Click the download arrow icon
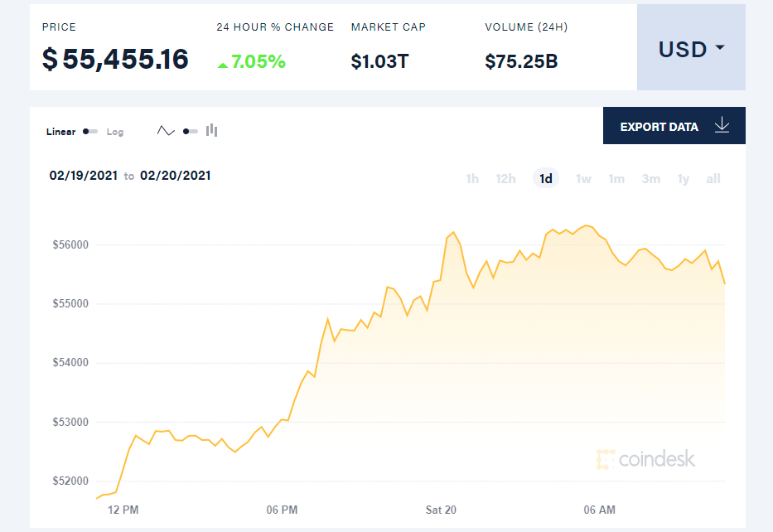 (x=722, y=126)
